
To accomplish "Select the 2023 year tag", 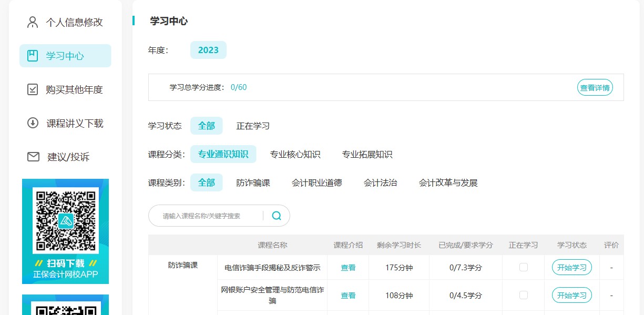I will pyautogui.click(x=208, y=50).
